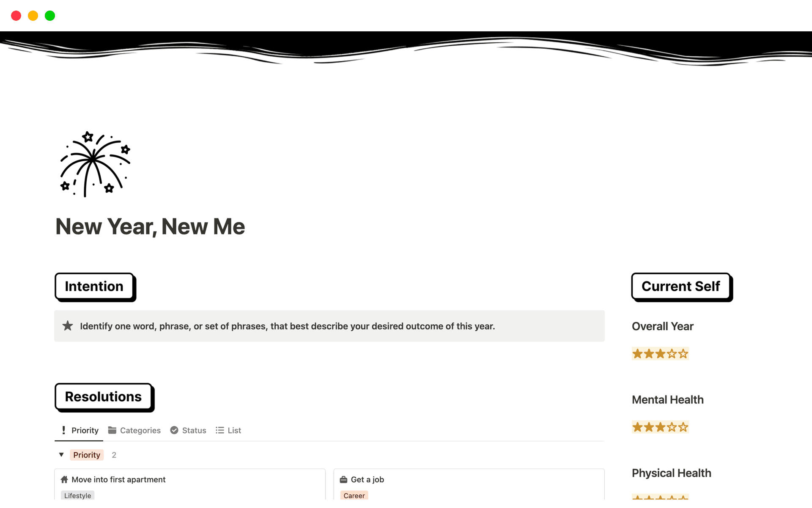812x508 pixels.
Task: Open the Get a job card
Action: (x=367, y=480)
